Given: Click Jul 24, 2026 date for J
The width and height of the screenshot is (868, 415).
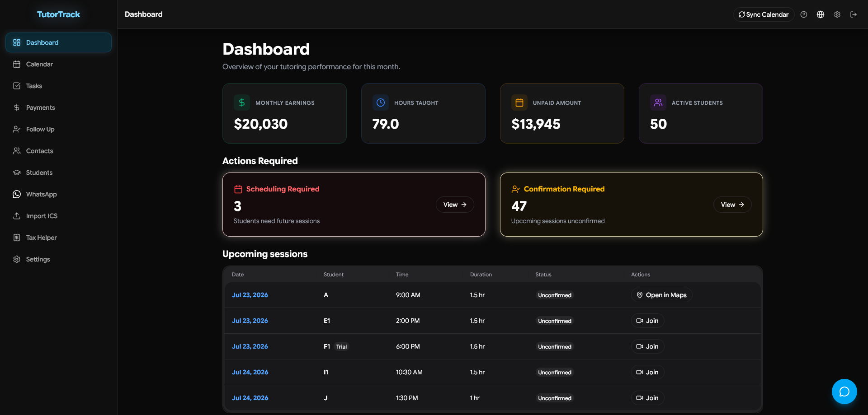Looking at the screenshot, I should pyautogui.click(x=250, y=398).
